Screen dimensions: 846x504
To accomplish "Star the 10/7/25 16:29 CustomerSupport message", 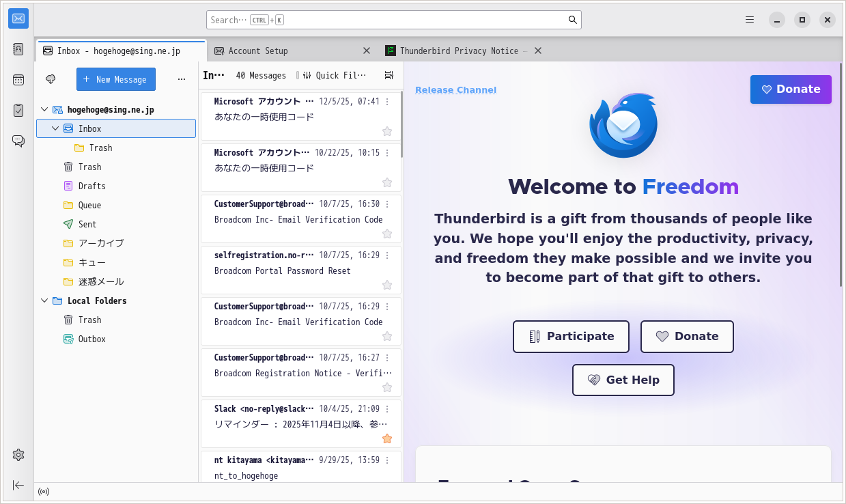I will point(387,336).
